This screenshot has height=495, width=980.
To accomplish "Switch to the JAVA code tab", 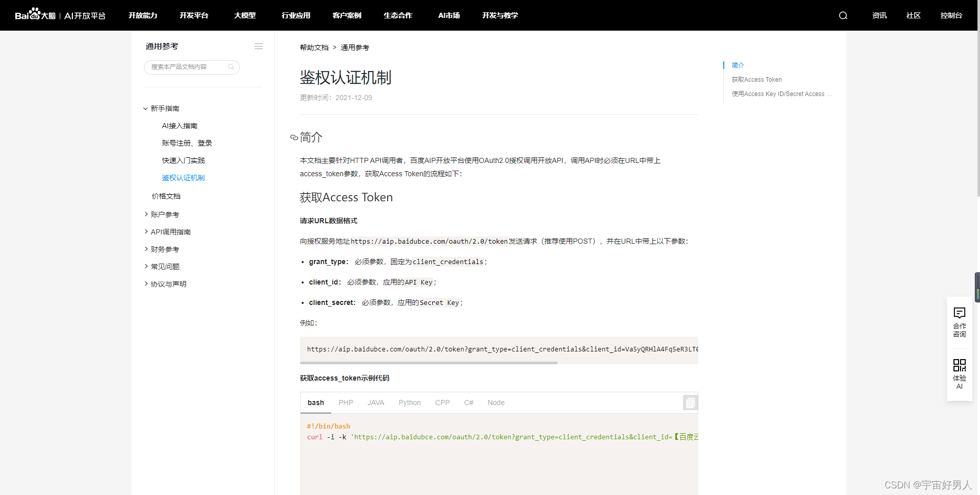I will 376,403.
